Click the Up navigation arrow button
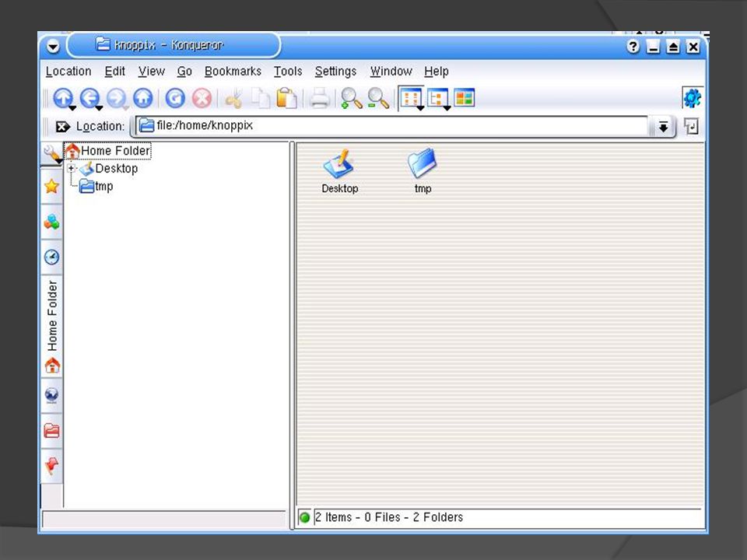Screen dimensions: 747x560 [62, 98]
